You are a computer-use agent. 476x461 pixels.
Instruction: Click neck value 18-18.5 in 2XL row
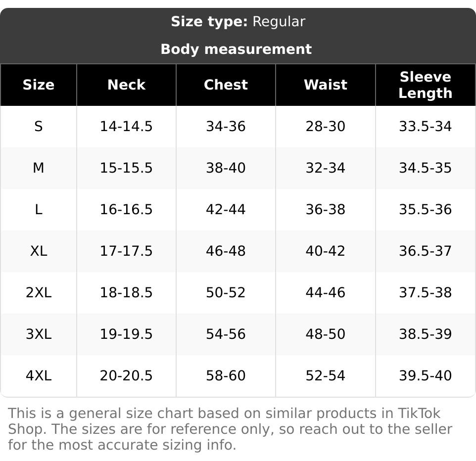pos(126,293)
